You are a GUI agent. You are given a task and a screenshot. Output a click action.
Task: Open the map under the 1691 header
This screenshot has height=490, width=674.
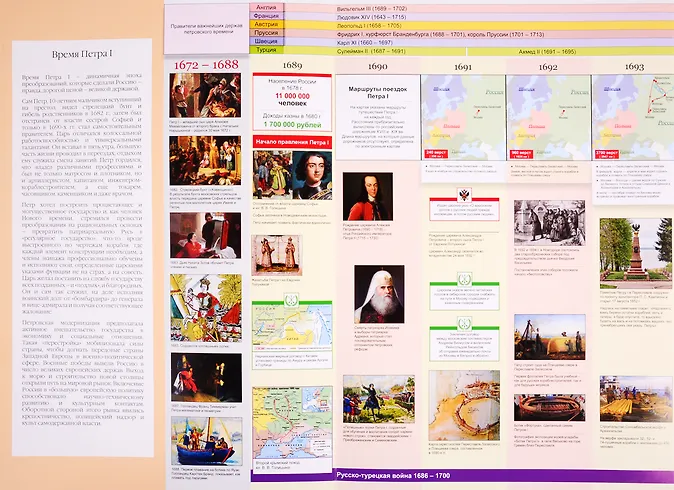point(462,111)
